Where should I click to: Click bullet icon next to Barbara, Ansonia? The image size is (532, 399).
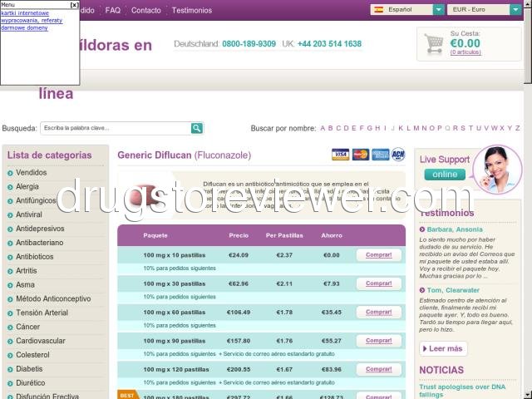point(422,229)
